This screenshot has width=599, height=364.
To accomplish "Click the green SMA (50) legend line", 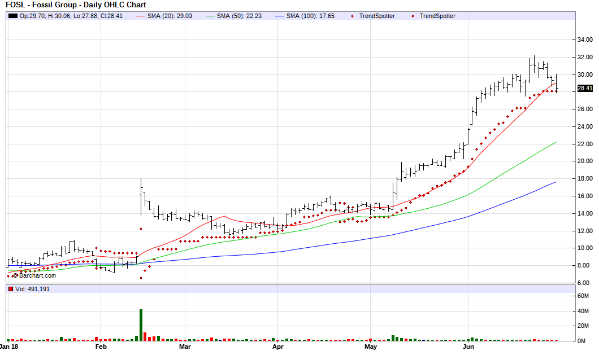I will [210, 16].
